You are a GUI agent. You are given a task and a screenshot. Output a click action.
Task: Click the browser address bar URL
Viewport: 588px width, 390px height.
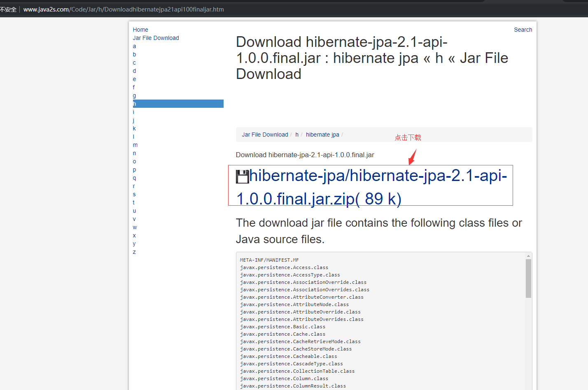click(x=124, y=9)
